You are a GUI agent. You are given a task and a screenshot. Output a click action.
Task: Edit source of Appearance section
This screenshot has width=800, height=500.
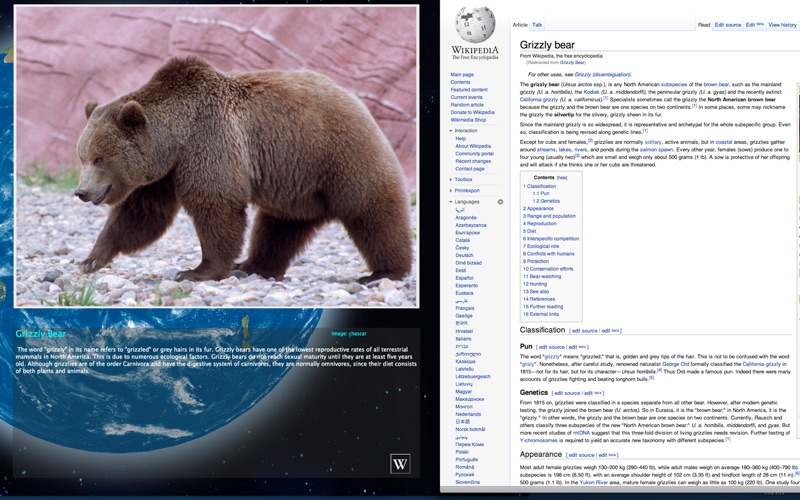[x=581, y=455]
